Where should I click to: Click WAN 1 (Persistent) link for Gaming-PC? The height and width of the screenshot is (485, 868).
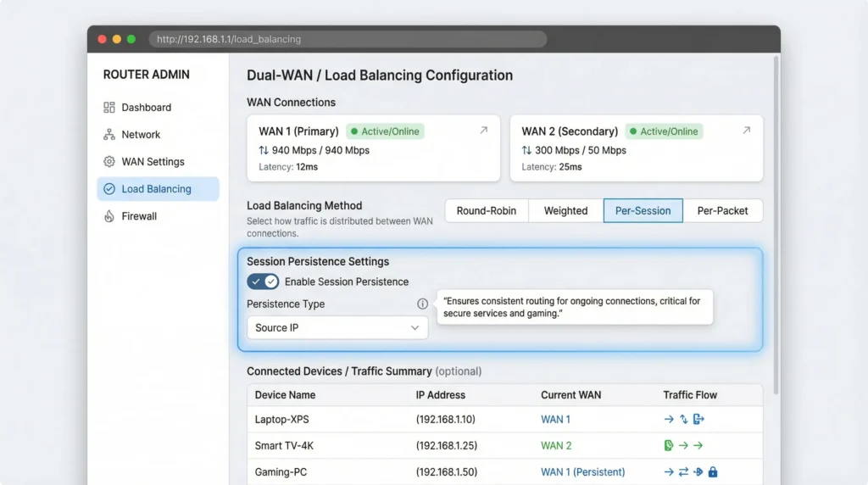[x=583, y=471]
